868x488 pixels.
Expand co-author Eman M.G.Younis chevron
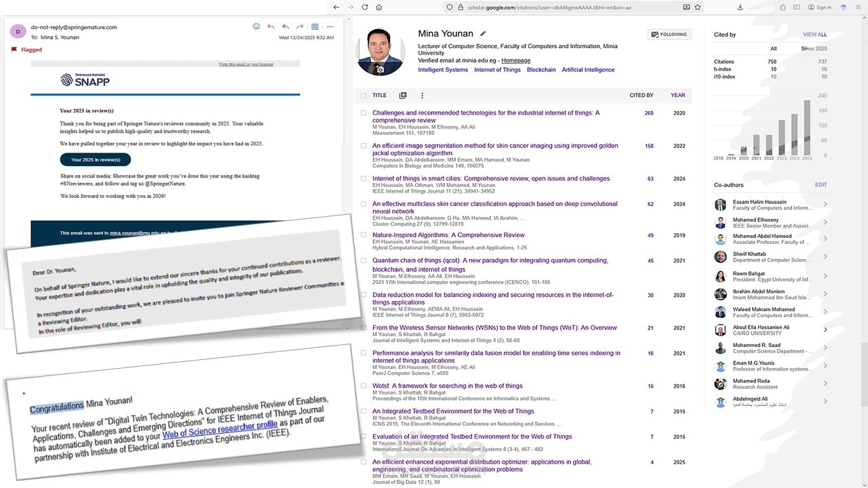[825, 366]
